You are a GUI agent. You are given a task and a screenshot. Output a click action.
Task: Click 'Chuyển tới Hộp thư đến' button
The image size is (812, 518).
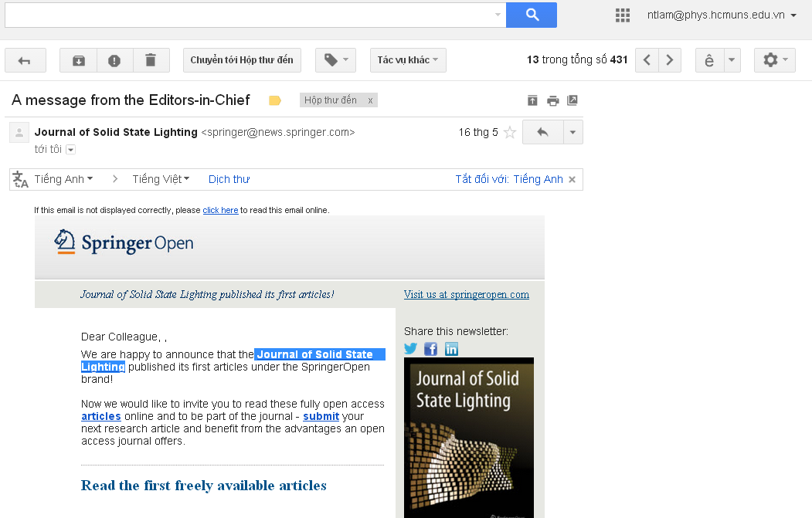(242, 60)
